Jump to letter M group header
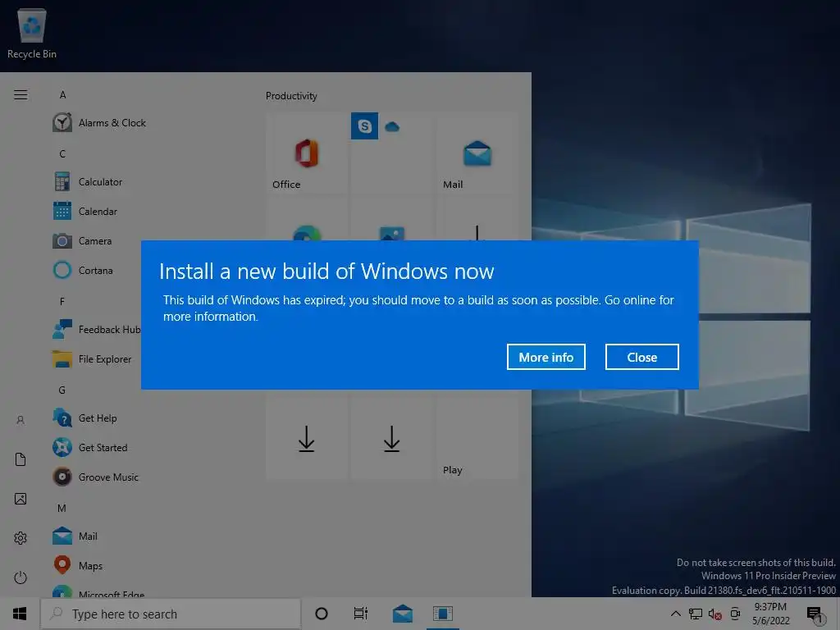The height and width of the screenshot is (630, 840). [x=62, y=508]
